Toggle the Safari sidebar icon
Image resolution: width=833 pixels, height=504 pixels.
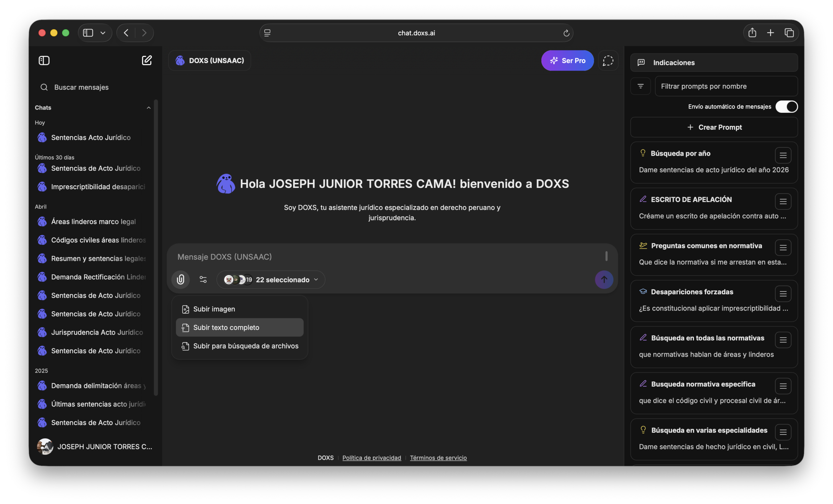tap(88, 33)
